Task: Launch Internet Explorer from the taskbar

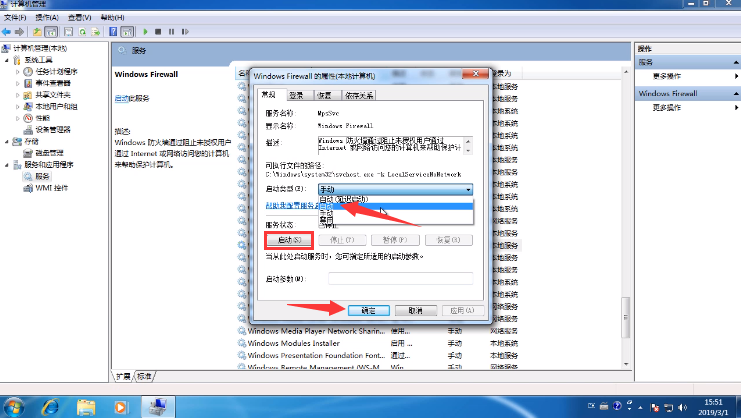Action: point(50,407)
